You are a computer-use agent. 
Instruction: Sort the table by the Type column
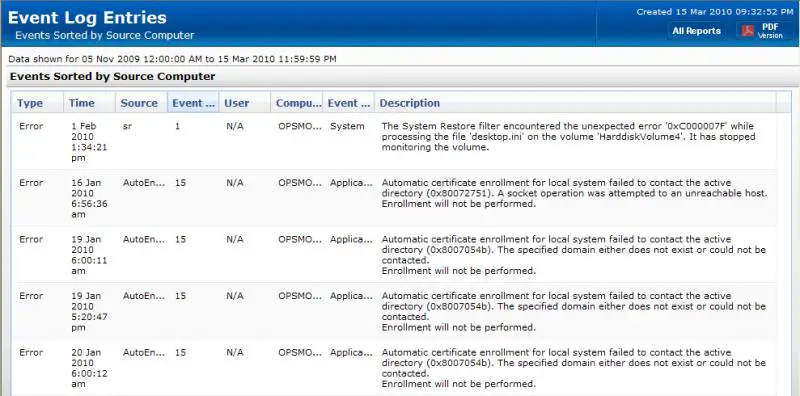tap(37, 103)
